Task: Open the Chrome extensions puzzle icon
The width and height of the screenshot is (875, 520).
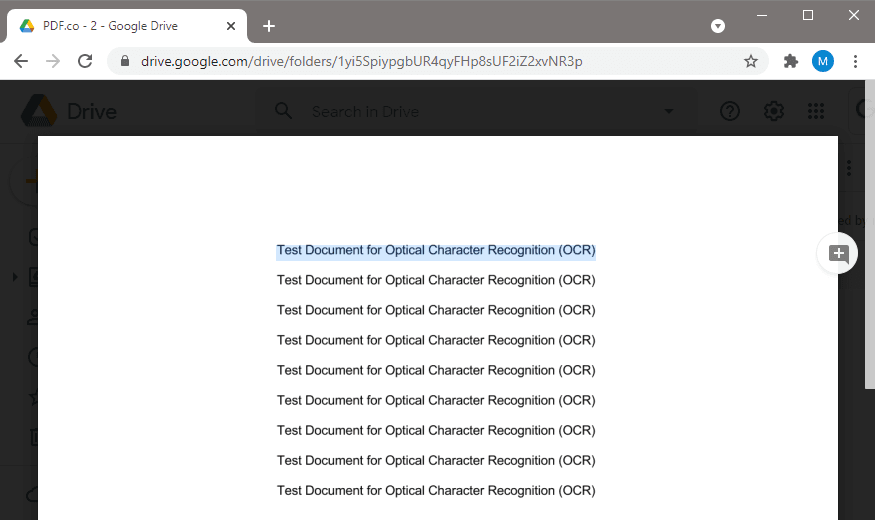Action: [x=791, y=61]
